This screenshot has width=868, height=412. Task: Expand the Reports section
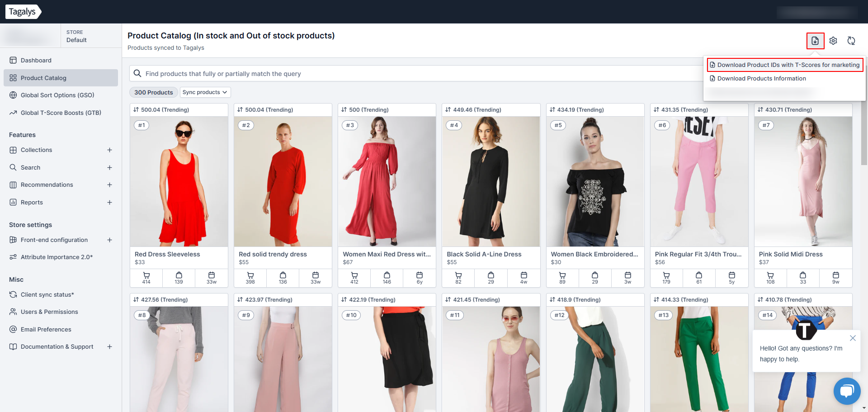point(109,202)
